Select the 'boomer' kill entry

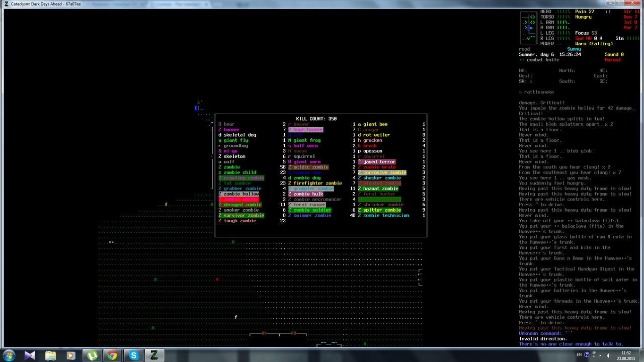229,130
